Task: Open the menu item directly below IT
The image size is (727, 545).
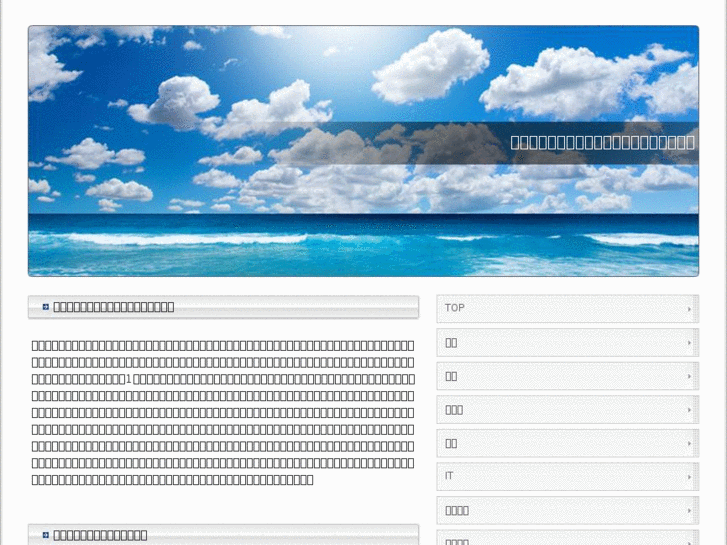Action: click(567, 510)
